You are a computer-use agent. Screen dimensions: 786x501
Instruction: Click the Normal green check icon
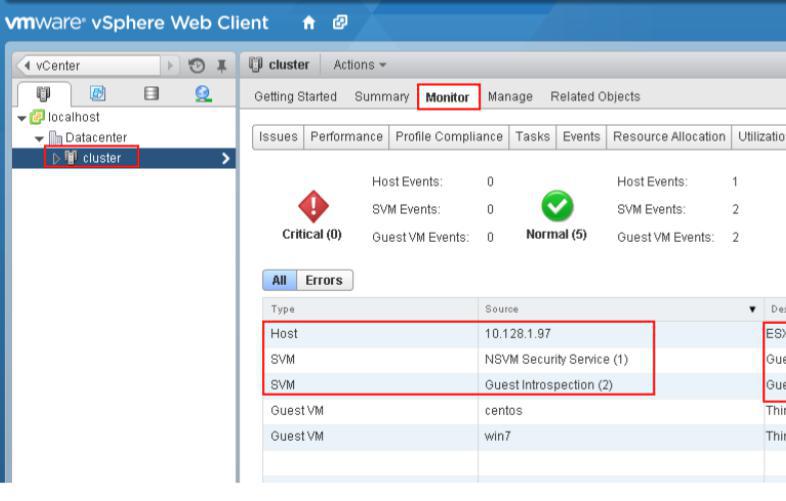(x=557, y=206)
